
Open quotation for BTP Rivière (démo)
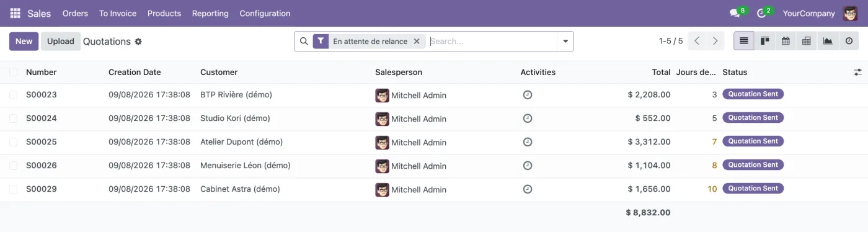click(x=236, y=95)
